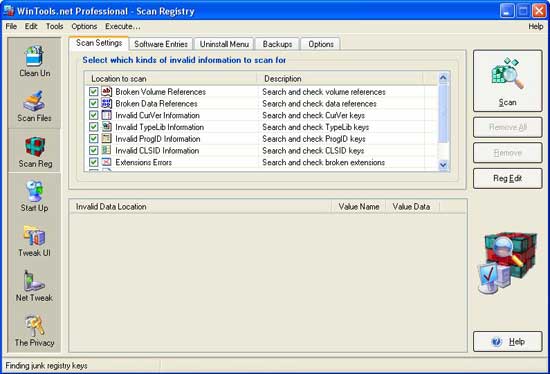Open the Net Tweak tool
This screenshot has width=550, height=374.
pyautogui.click(x=34, y=286)
